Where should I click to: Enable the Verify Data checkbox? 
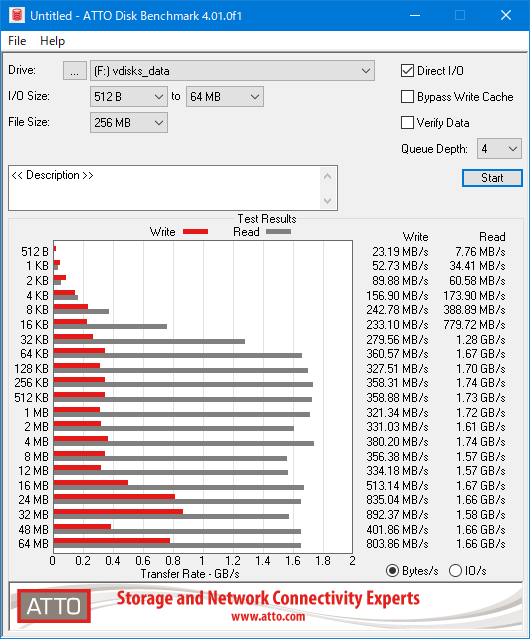tap(407, 123)
